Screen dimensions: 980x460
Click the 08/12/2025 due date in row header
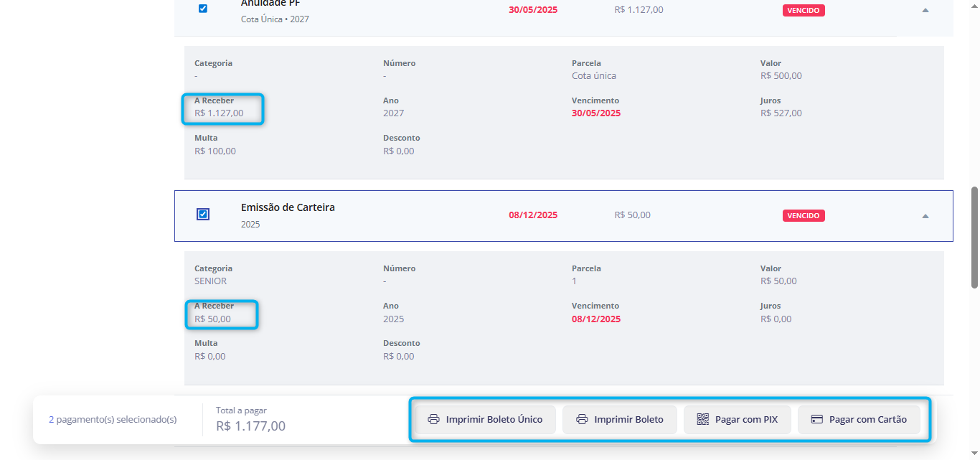coord(533,215)
